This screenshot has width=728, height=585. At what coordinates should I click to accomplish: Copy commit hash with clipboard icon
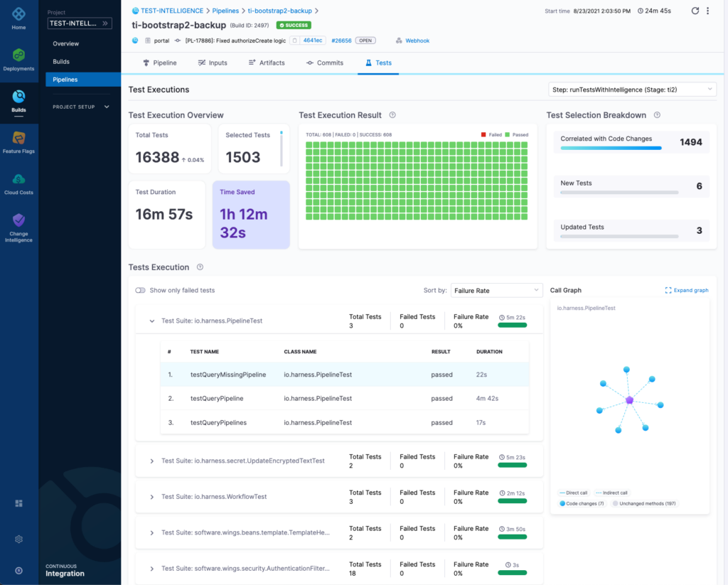(x=295, y=41)
